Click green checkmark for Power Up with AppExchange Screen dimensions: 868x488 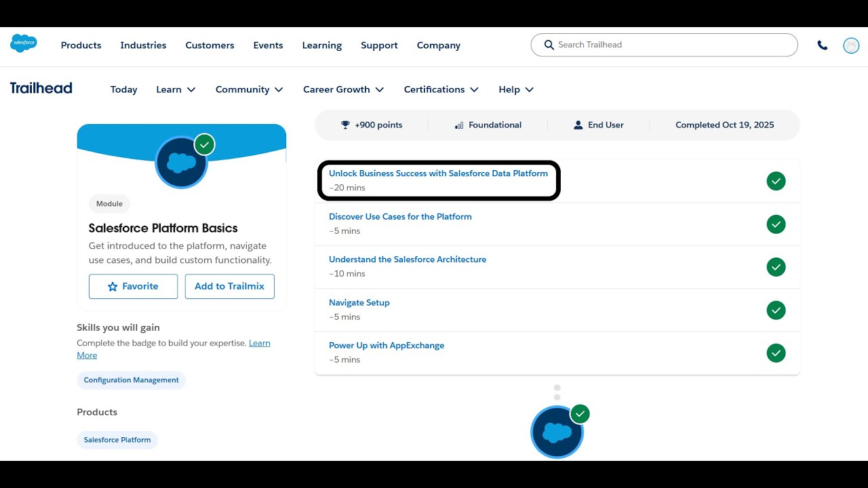tap(776, 353)
